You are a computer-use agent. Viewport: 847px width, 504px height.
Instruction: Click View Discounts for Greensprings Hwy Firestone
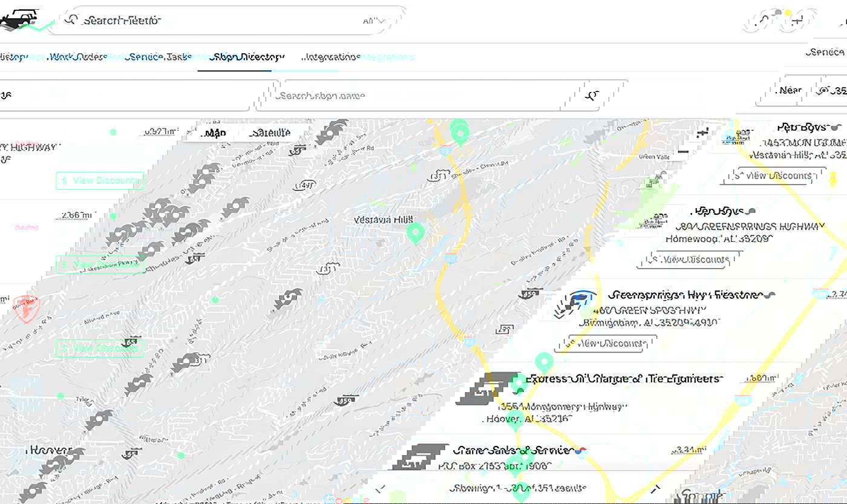[x=604, y=343]
